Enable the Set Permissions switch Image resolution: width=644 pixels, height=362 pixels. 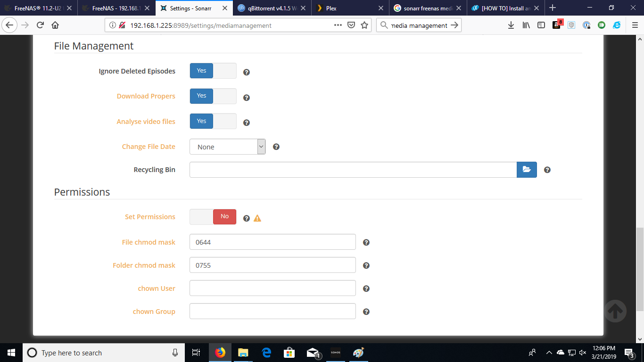pos(213,217)
